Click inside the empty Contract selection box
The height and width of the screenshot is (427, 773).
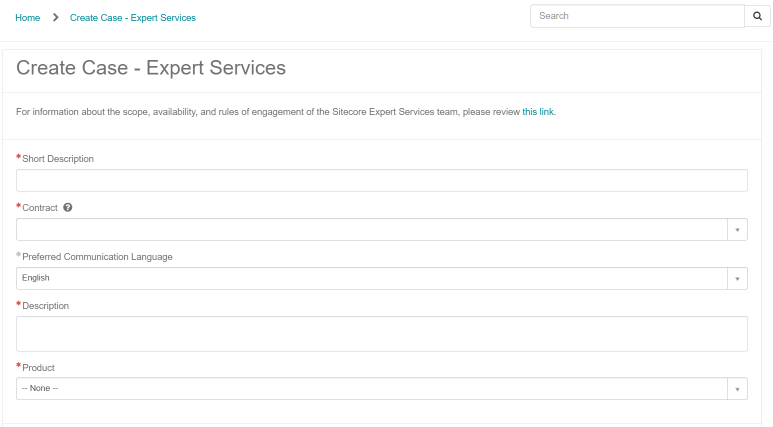click(x=372, y=230)
